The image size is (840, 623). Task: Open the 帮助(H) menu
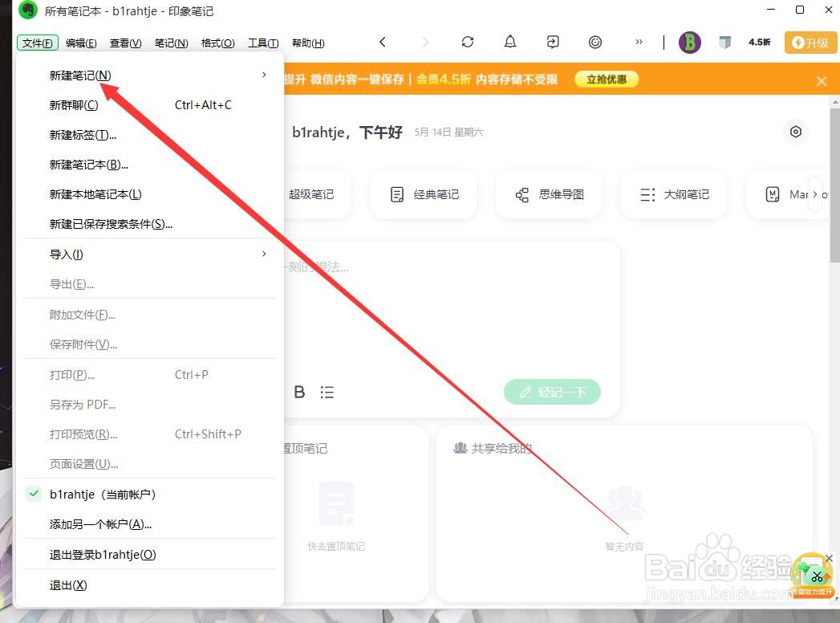click(308, 43)
